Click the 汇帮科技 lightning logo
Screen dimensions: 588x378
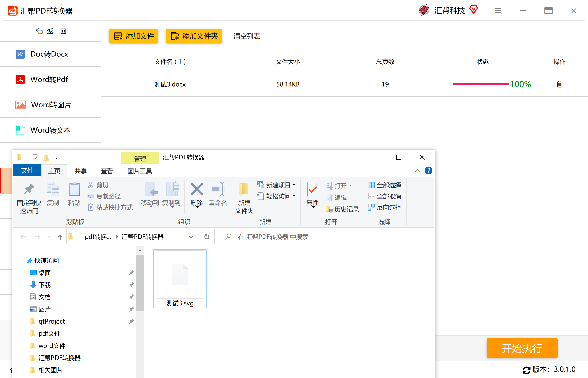pyautogui.click(x=424, y=10)
